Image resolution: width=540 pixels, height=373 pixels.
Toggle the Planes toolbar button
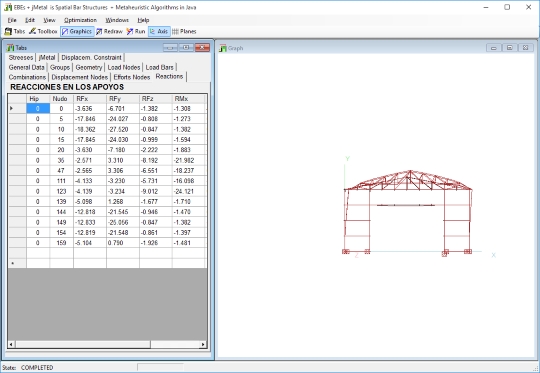(x=184, y=31)
